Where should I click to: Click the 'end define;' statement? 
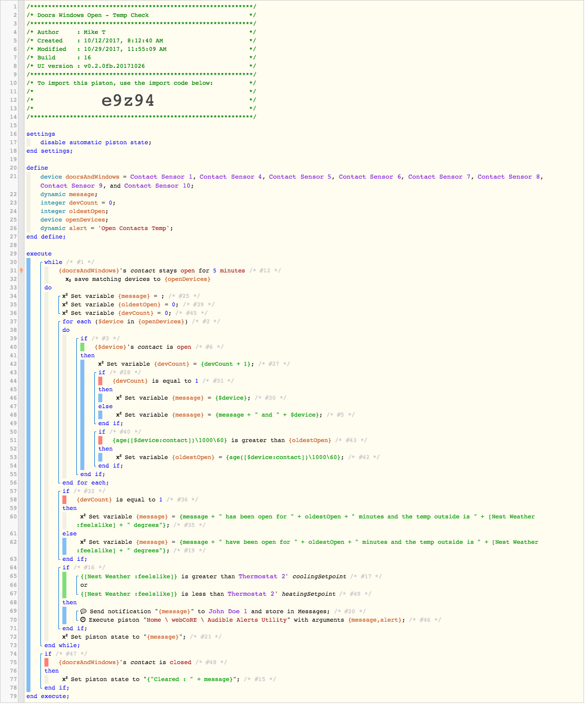click(x=46, y=236)
